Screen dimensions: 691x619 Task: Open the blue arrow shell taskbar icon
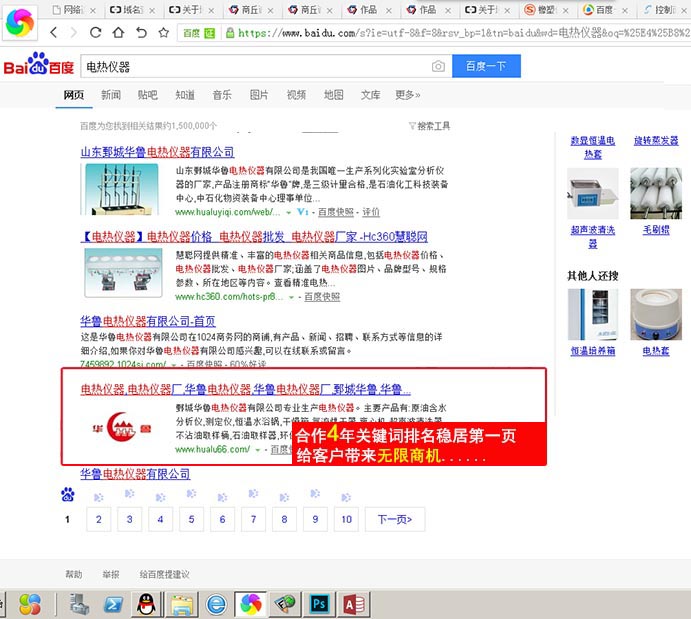pos(113,604)
